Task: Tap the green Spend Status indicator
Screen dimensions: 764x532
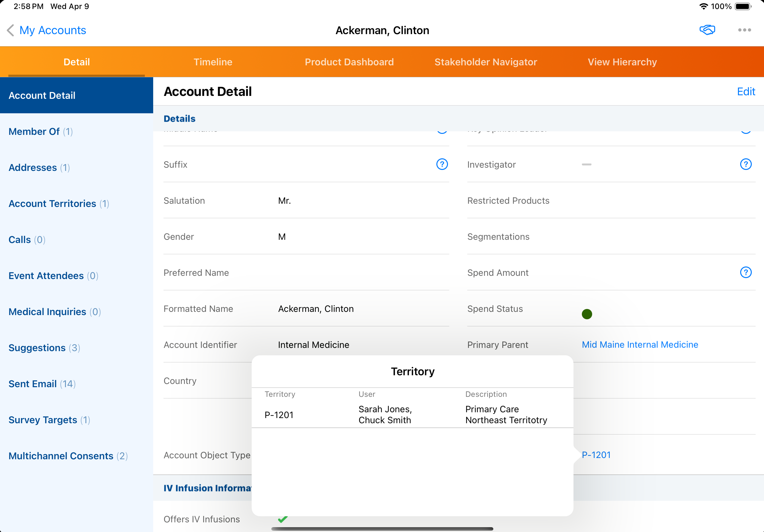Action: 587,314
